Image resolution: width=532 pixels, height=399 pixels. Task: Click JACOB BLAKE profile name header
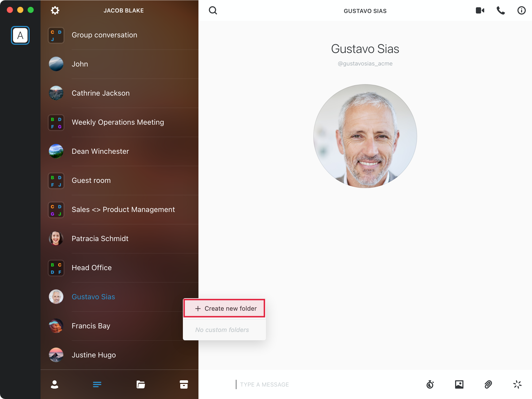124,11
